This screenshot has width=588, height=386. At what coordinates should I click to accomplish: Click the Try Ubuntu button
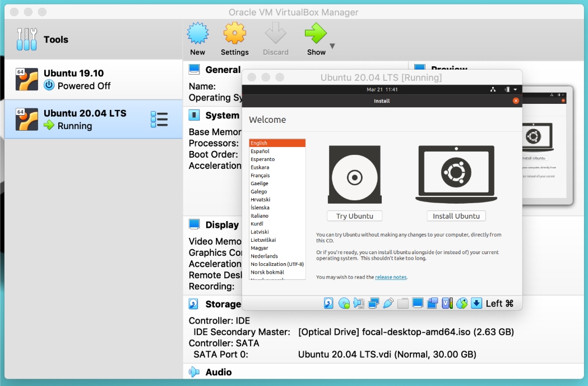(x=354, y=216)
